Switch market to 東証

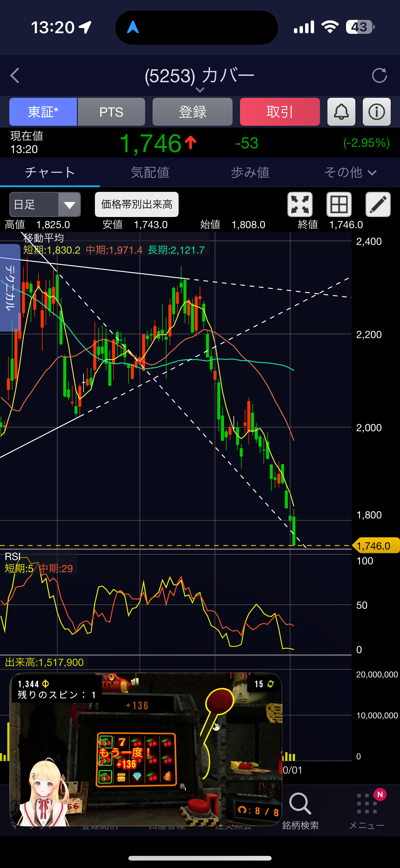tap(43, 112)
